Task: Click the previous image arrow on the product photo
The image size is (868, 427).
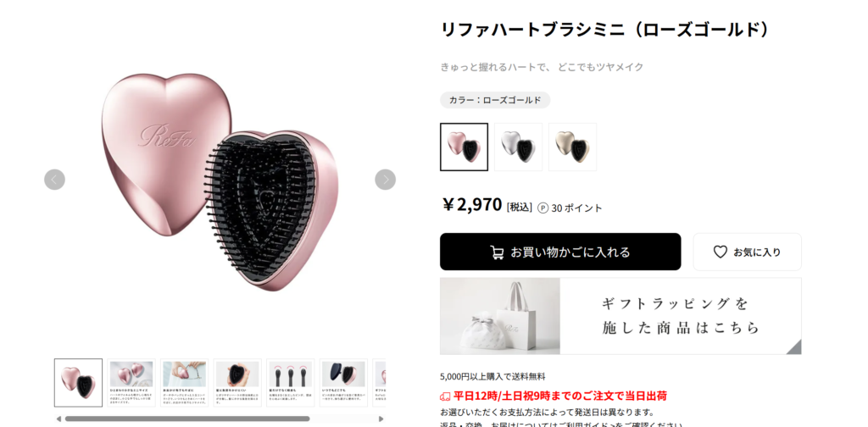Action: tap(54, 180)
